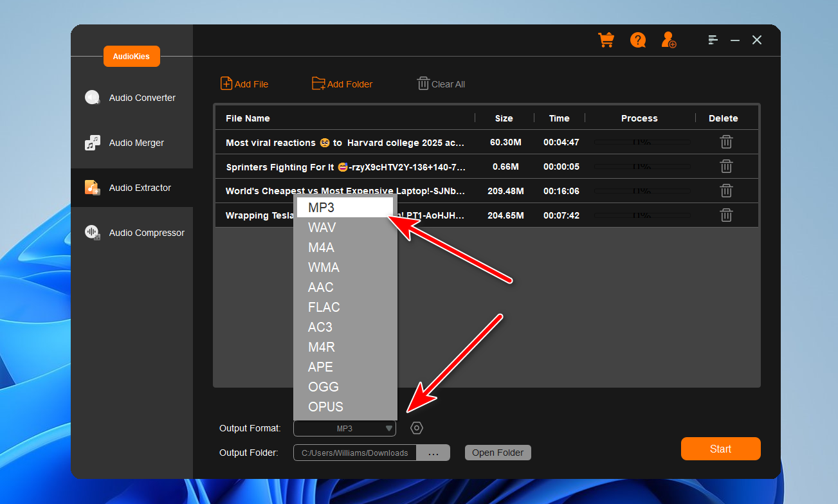Click the output format settings gear icon
Screen dimensions: 838x504
pos(417,428)
